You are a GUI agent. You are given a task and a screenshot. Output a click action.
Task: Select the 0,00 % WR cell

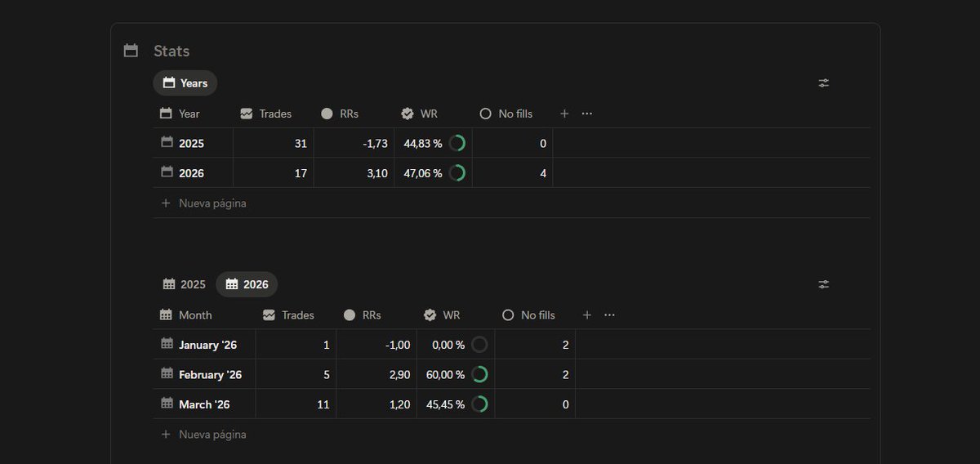coord(456,345)
